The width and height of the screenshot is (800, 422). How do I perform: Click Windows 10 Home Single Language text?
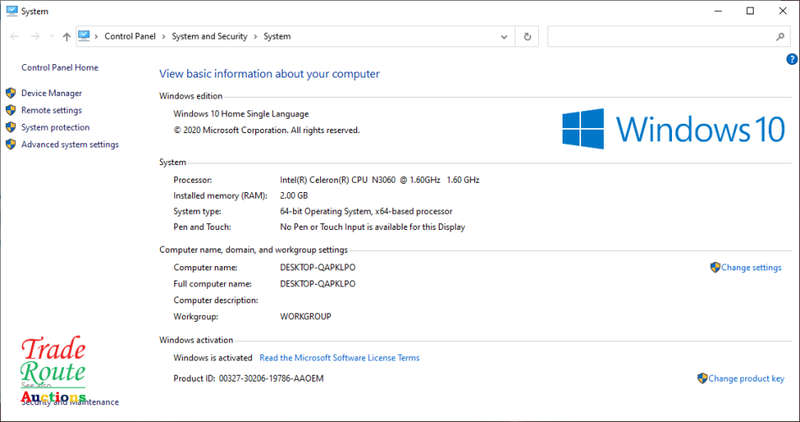[241, 114]
